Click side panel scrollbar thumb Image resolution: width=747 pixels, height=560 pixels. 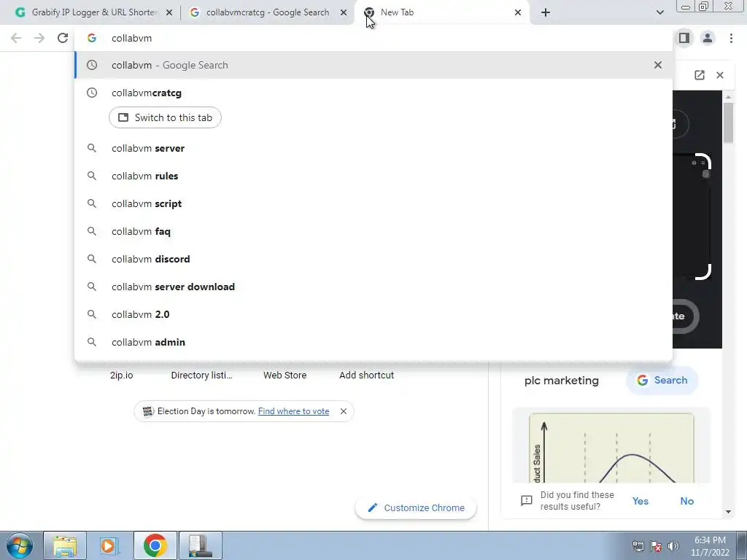point(728,122)
